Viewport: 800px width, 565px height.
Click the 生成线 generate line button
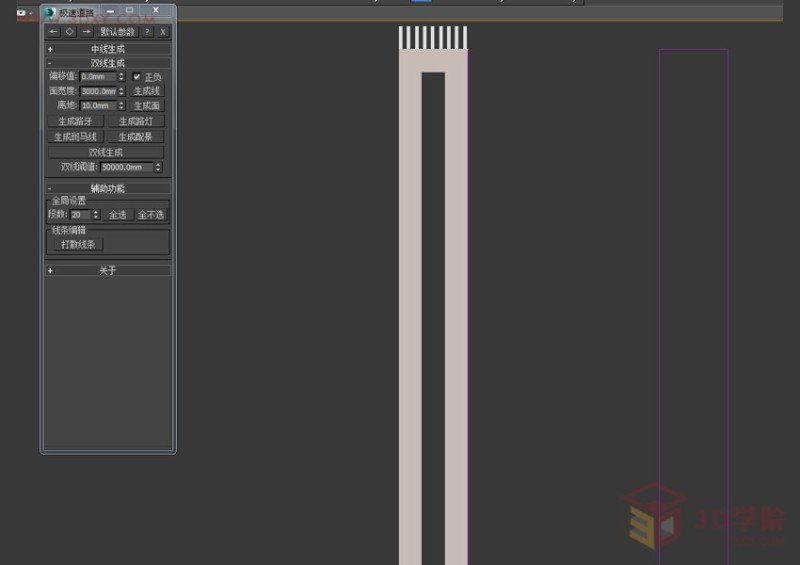pos(147,91)
